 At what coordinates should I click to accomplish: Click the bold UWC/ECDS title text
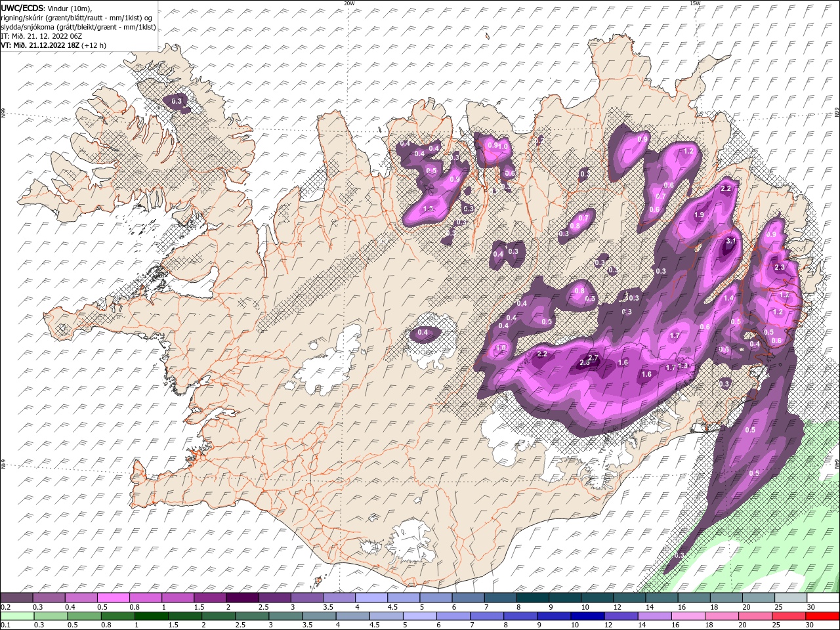pyautogui.click(x=22, y=7)
